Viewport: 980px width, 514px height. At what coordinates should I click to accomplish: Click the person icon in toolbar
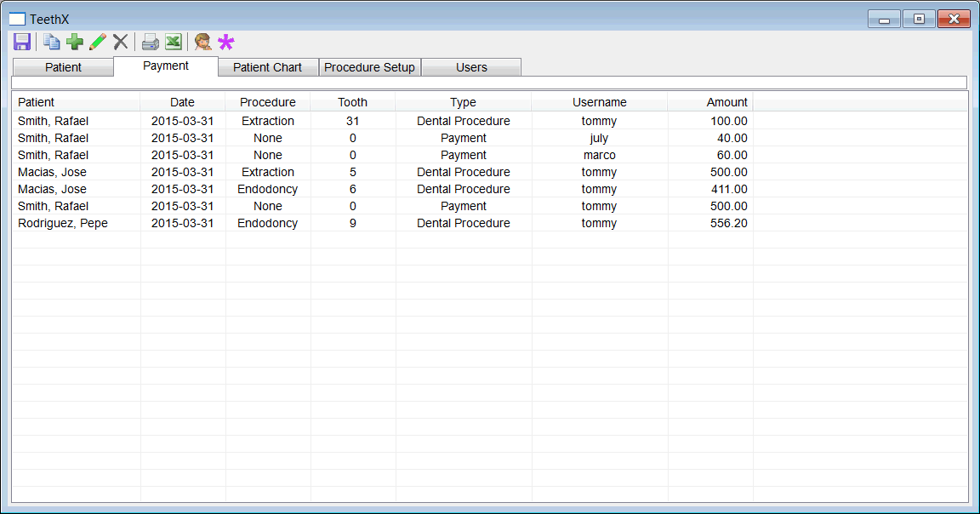(202, 42)
